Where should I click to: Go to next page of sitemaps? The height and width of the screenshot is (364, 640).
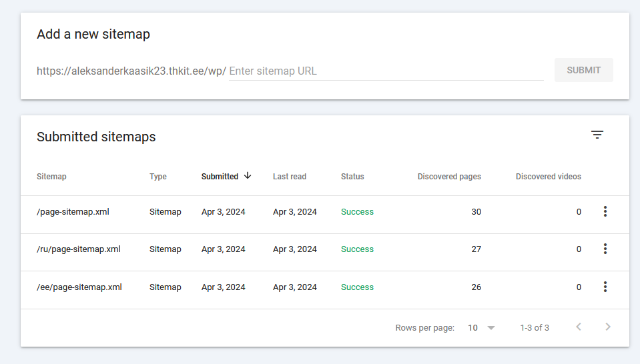[x=608, y=327]
